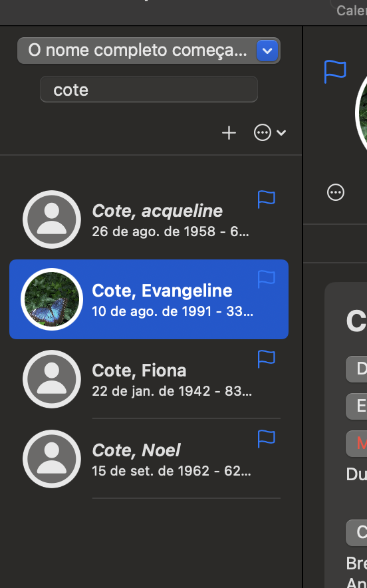Screen dimensions: 367x588
Task: Click the 'O nome completo começa...' combo box
Action: tap(149, 51)
